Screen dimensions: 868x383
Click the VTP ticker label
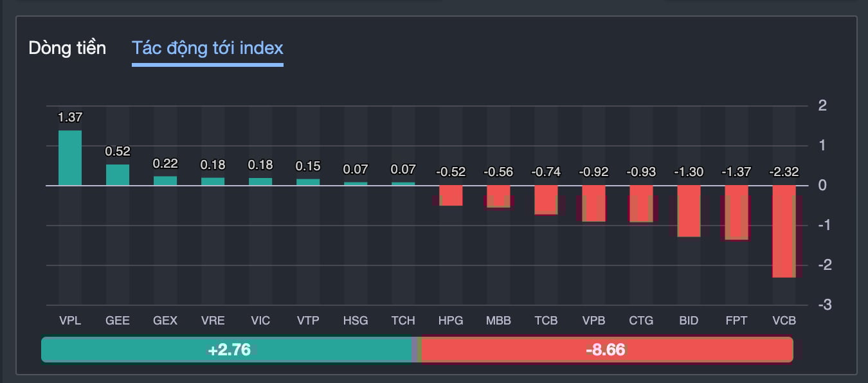[x=308, y=320]
